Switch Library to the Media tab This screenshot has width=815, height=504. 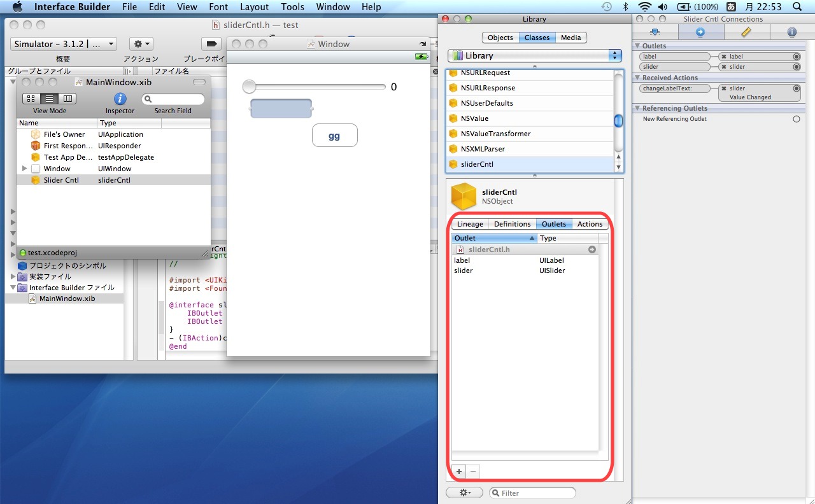pos(570,38)
